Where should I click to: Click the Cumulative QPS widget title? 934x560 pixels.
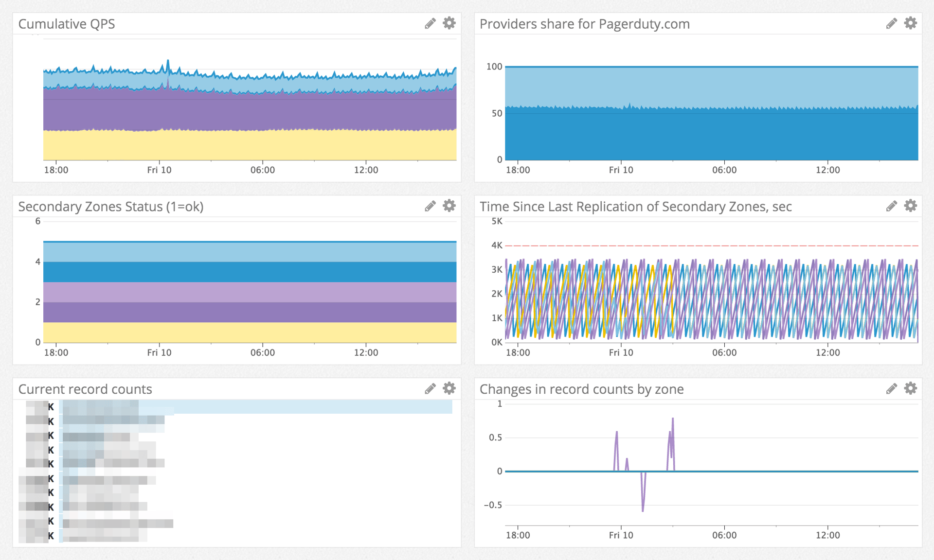tap(67, 24)
